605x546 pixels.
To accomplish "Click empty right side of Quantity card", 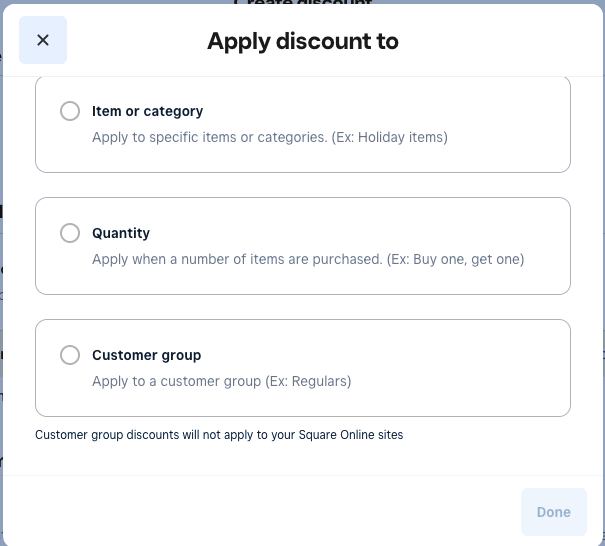I will 545,235.
